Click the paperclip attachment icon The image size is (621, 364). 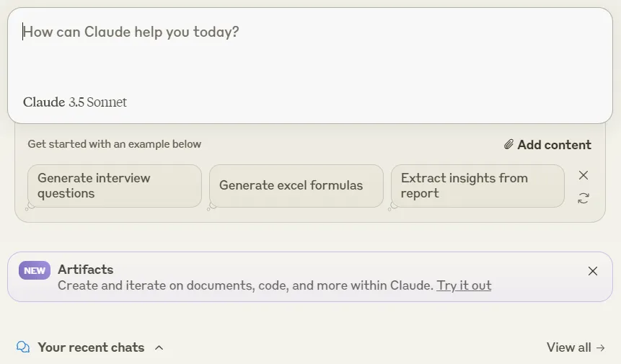pyautogui.click(x=508, y=144)
